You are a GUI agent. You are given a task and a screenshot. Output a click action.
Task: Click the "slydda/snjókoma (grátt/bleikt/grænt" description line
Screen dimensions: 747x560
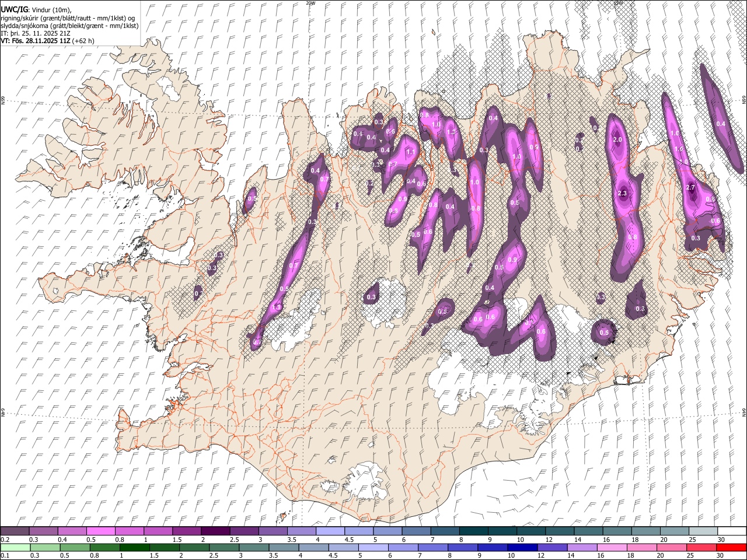click(69, 26)
